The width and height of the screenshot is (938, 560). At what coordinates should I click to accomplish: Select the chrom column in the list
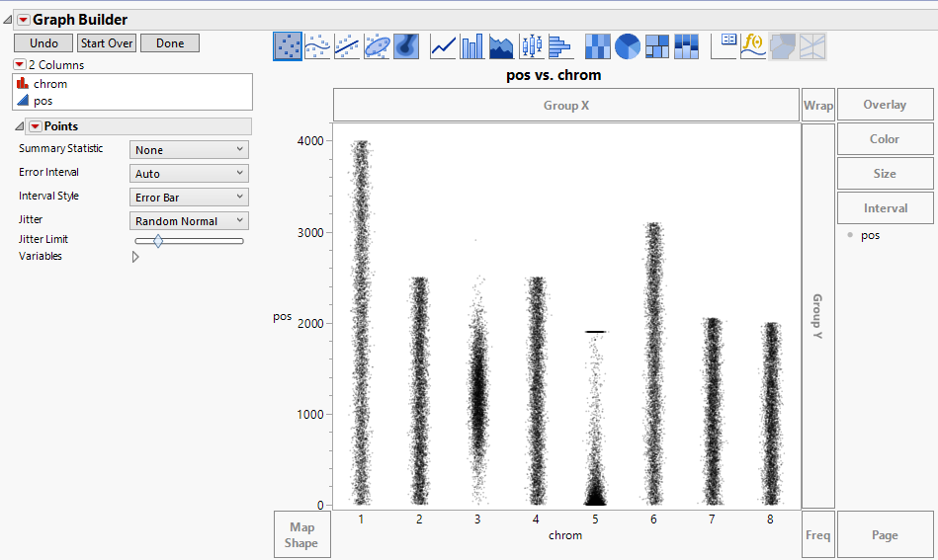point(50,84)
